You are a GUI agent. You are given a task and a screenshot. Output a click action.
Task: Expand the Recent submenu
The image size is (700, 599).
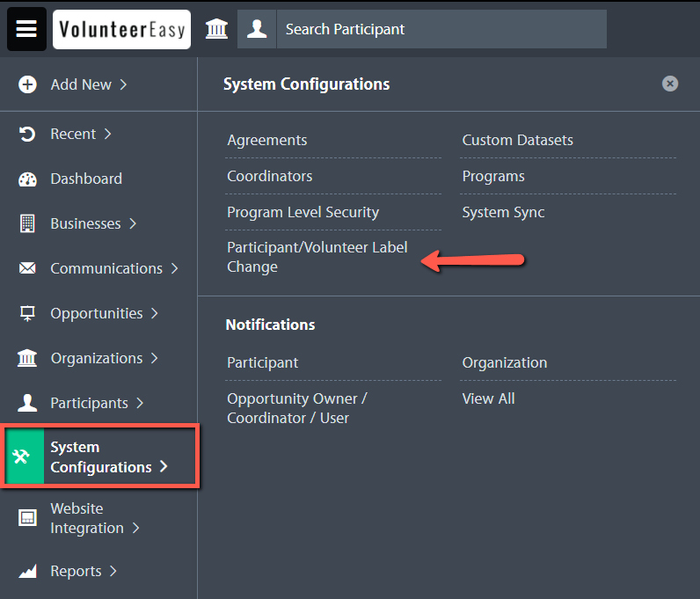[107, 134]
